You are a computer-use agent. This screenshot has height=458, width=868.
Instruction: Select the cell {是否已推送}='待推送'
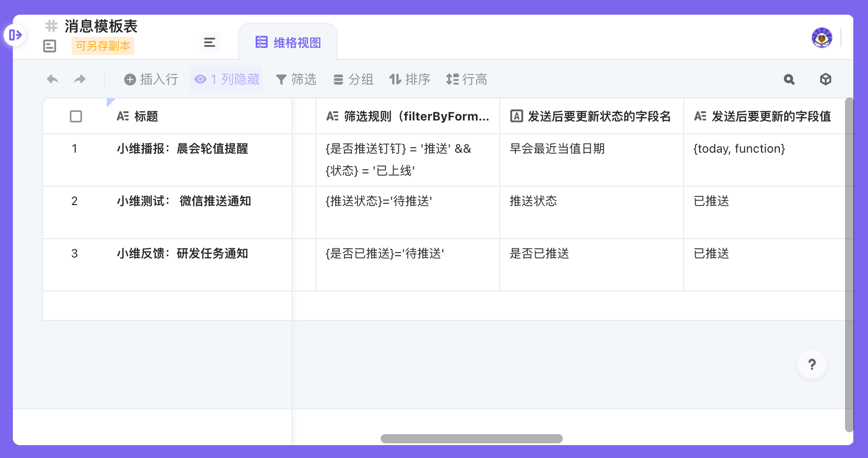(408, 265)
